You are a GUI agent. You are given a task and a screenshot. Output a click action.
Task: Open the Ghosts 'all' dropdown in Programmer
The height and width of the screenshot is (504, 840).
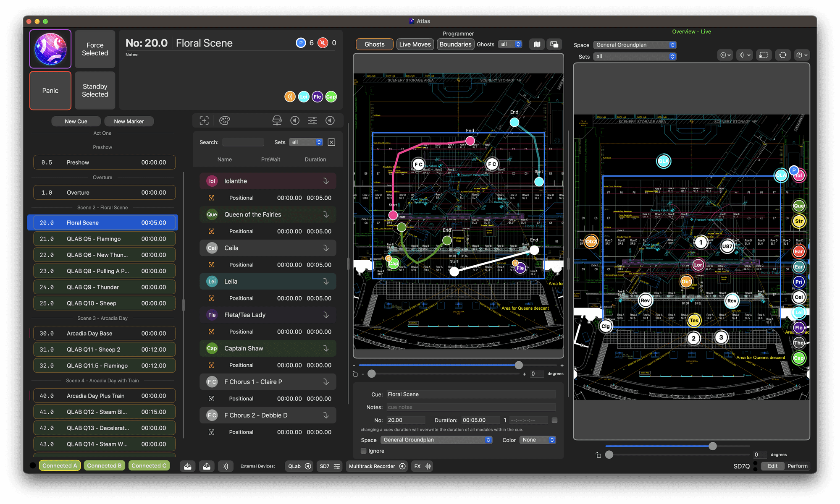point(510,44)
